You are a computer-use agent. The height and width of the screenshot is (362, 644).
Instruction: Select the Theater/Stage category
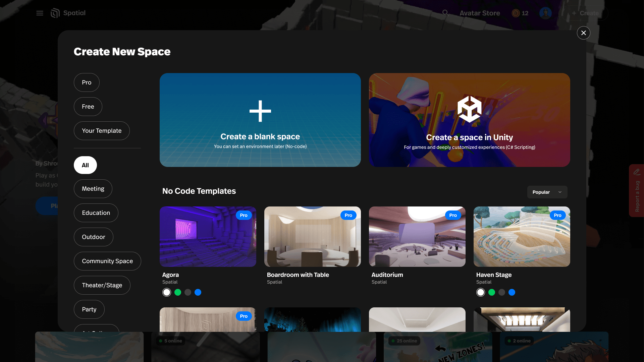point(102,285)
